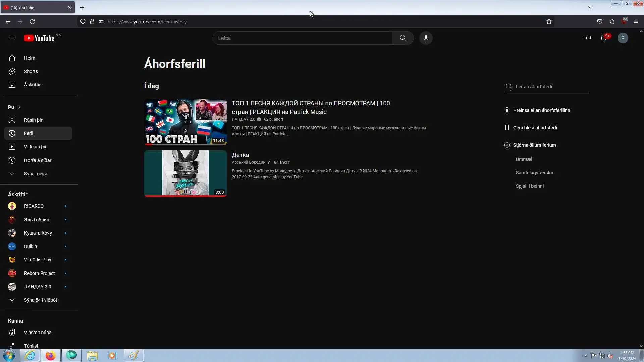Expand Sýna 54 í viðbót subscriptions
This screenshot has height=362, width=644.
tap(40, 300)
